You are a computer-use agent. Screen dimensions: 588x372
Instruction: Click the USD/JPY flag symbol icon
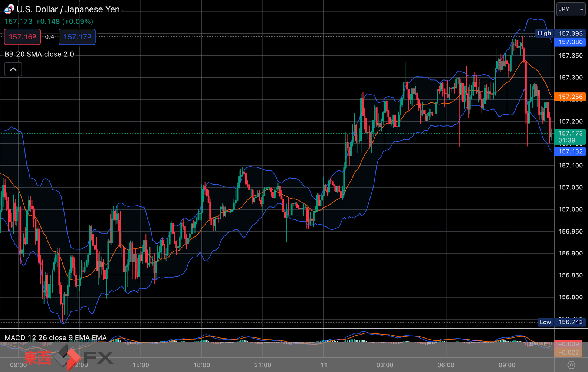pyautogui.click(x=9, y=9)
